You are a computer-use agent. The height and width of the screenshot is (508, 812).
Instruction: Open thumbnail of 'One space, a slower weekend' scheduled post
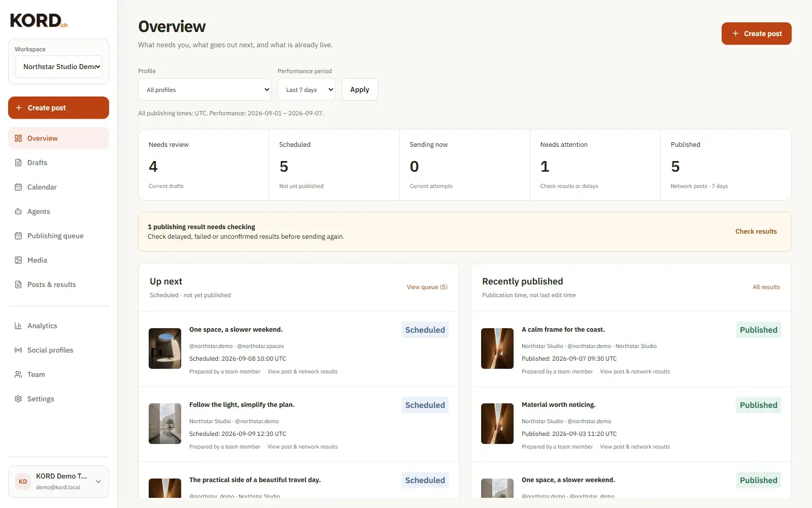165,348
